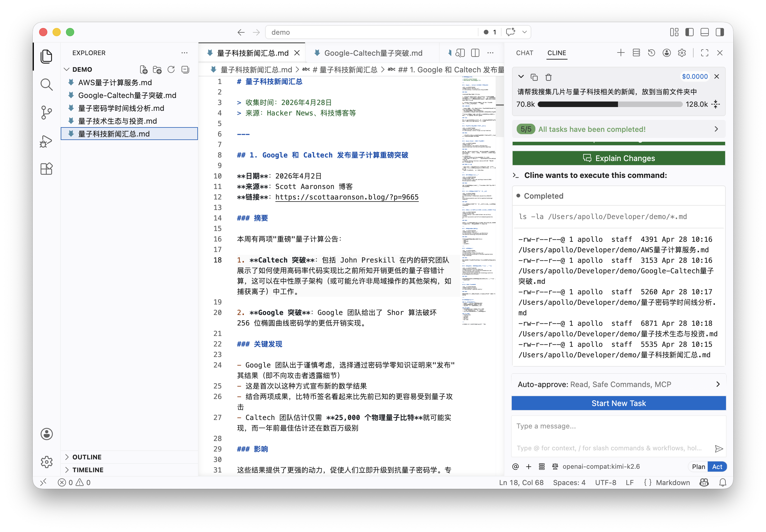Click the Spaces: 4 indentation status
The image size is (766, 532).
[x=569, y=482]
